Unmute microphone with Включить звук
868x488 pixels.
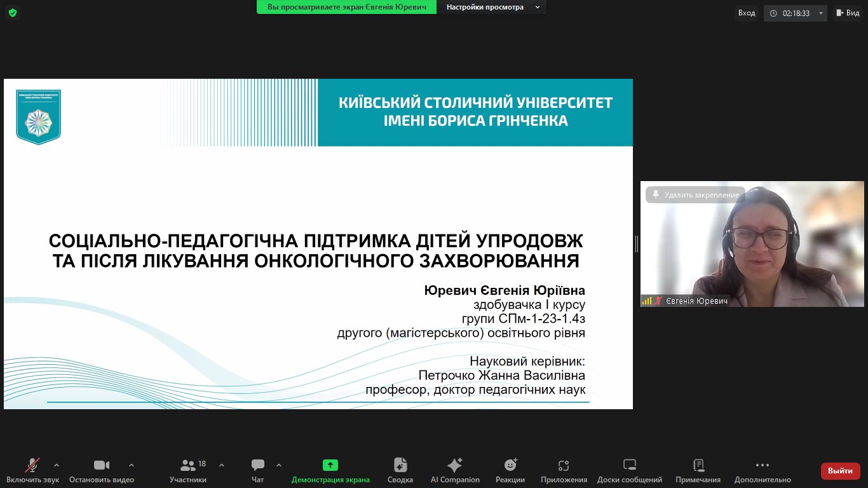32,465
